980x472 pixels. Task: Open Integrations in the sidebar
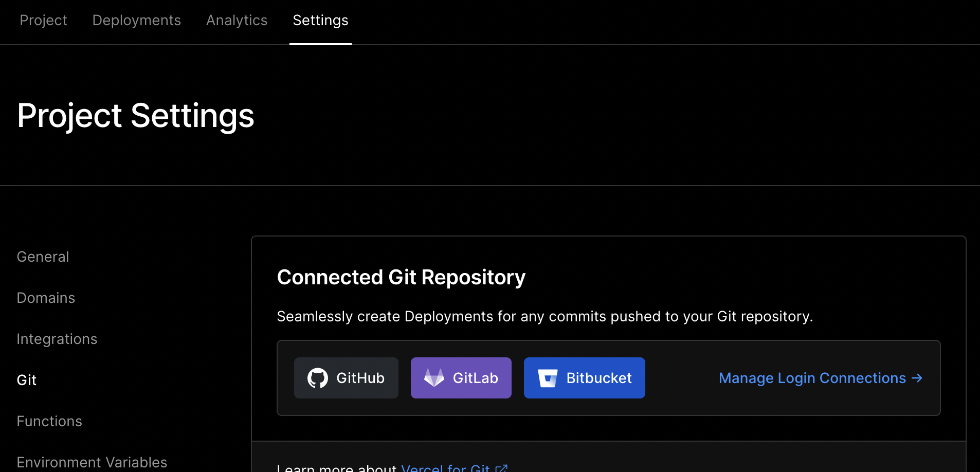[x=57, y=339]
